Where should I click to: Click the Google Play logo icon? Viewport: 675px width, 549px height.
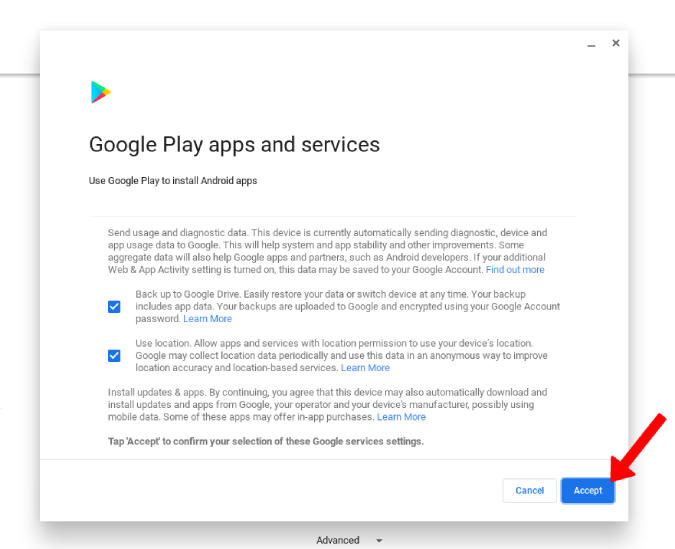point(101,92)
